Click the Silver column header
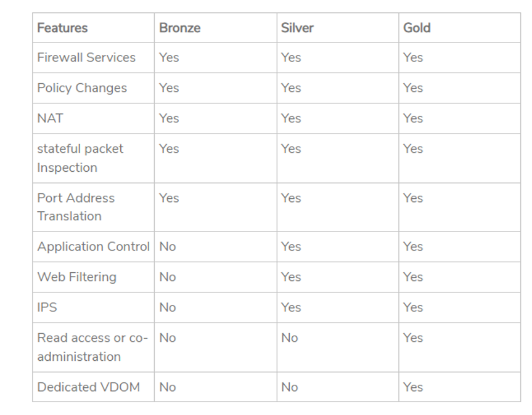This screenshot has width=532, height=415. point(298,28)
